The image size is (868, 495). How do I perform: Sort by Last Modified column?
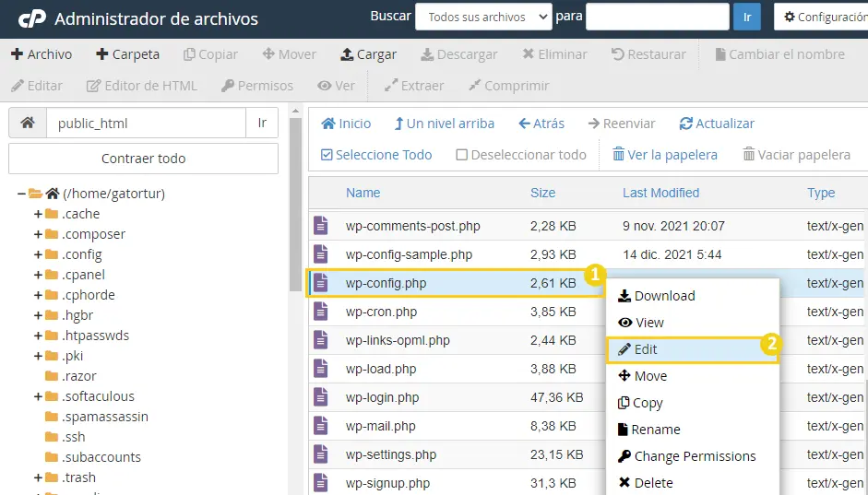[661, 193]
